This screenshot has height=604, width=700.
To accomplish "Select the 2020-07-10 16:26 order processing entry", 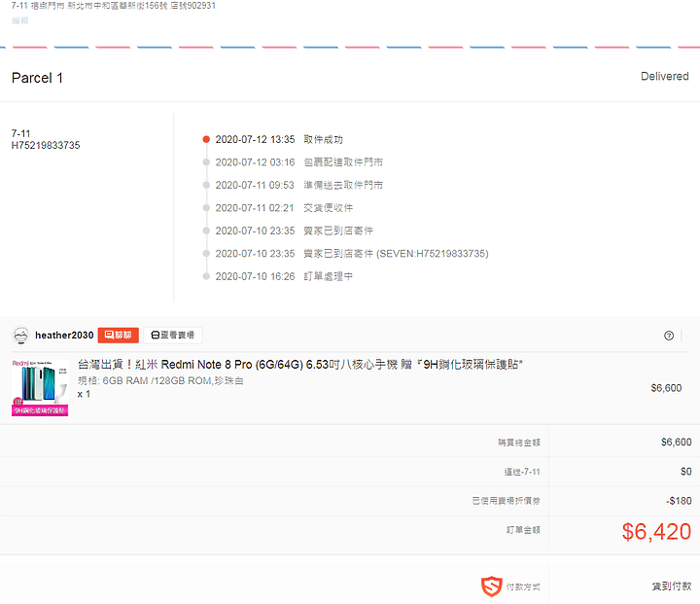I will tap(284, 276).
